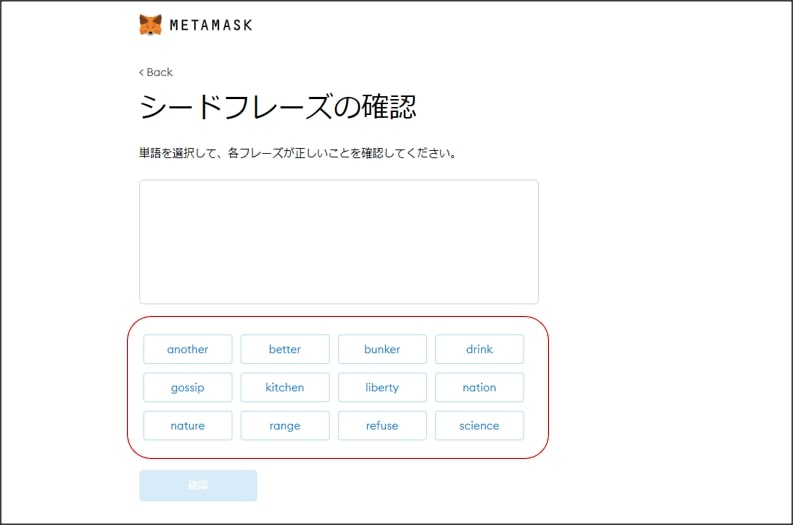Pick the "science" seed word
Image resolution: width=793 pixels, height=525 pixels.
(479, 425)
